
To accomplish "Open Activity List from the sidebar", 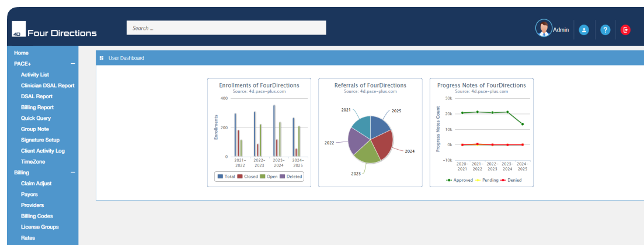I will pyautogui.click(x=35, y=75).
